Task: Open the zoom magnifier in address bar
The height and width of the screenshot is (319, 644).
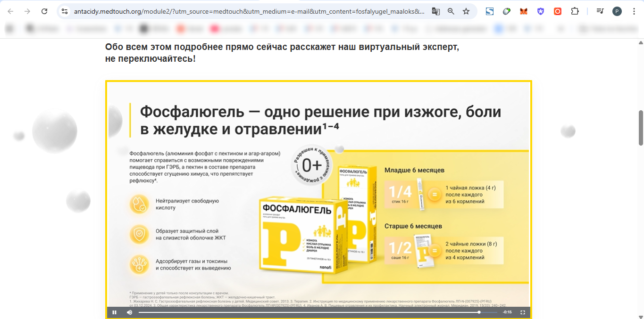Action: coord(451,11)
